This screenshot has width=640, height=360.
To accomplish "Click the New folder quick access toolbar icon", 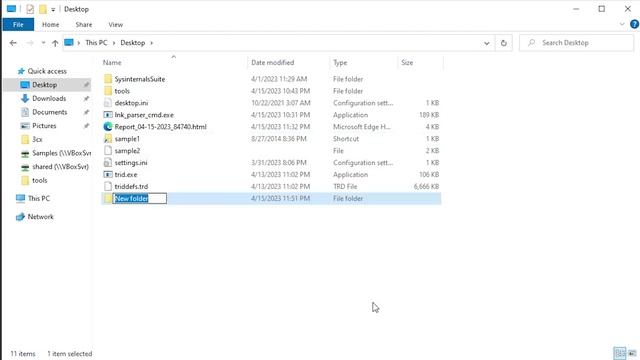I will coord(43,9).
